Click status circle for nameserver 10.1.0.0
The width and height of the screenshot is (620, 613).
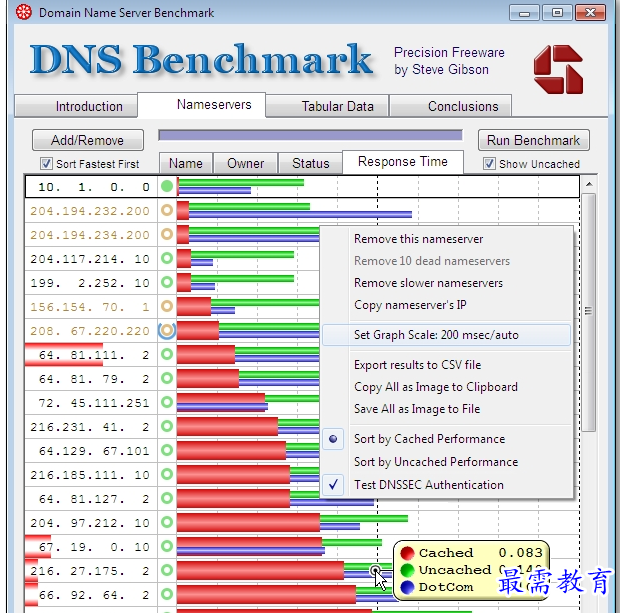(167, 186)
